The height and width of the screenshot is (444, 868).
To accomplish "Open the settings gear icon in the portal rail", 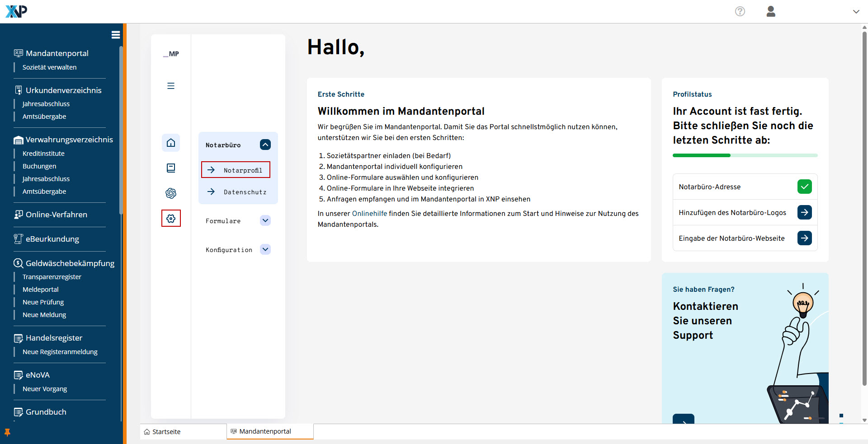I will [x=171, y=219].
